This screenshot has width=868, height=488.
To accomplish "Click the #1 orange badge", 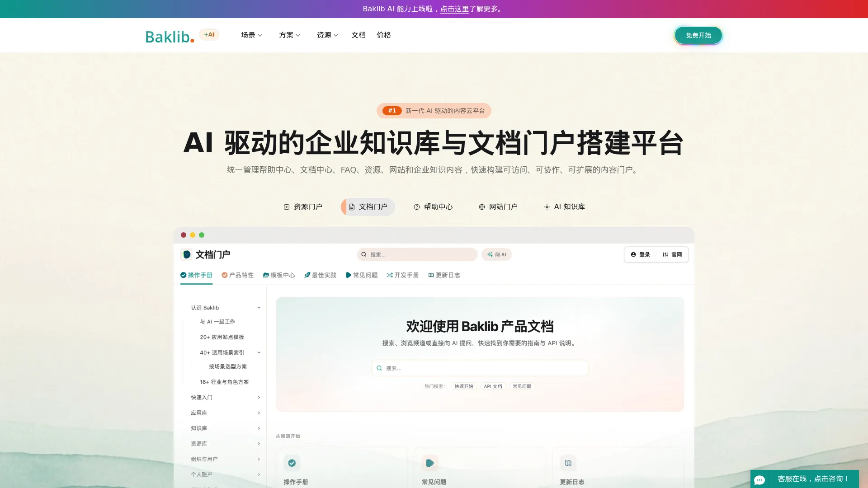I will coord(392,111).
